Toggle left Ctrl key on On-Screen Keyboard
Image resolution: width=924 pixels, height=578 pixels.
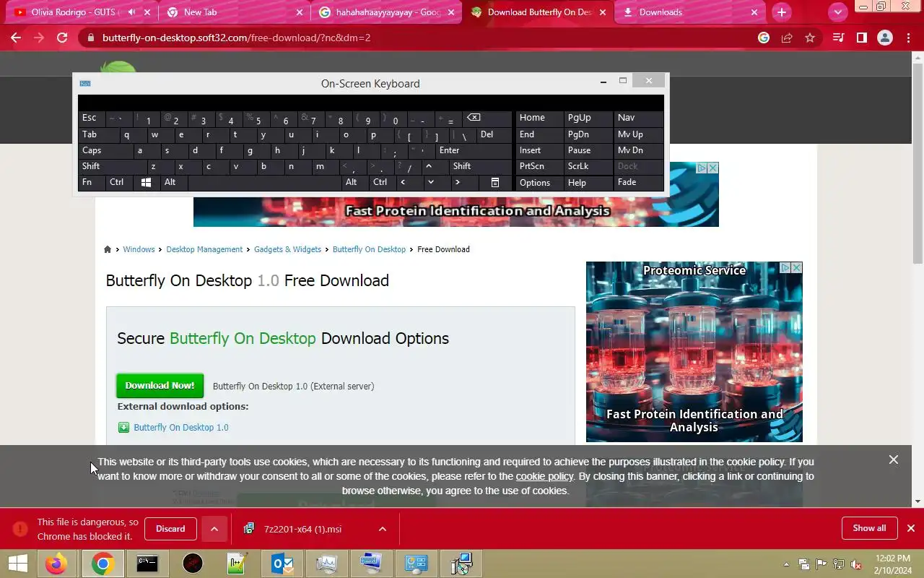(118, 183)
